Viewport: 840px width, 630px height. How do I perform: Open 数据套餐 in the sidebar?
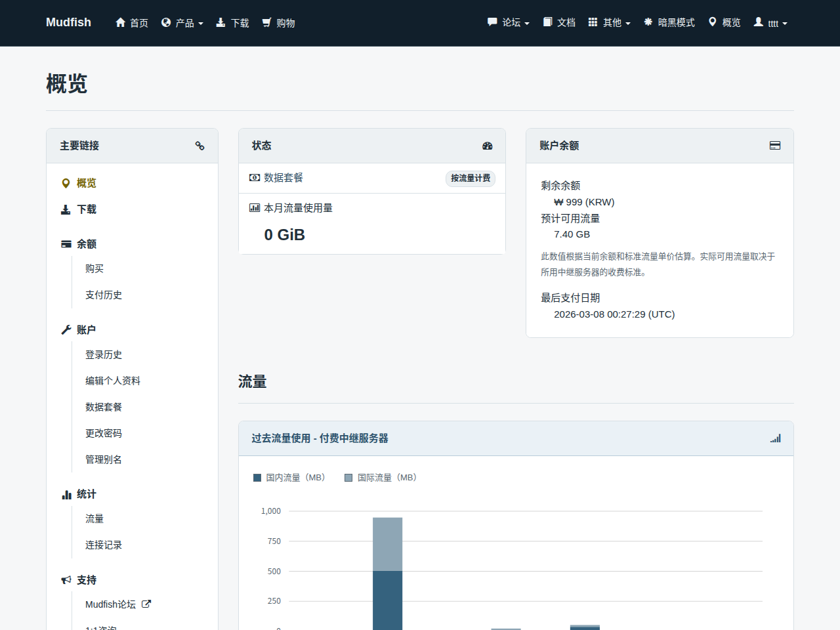(104, 407)
